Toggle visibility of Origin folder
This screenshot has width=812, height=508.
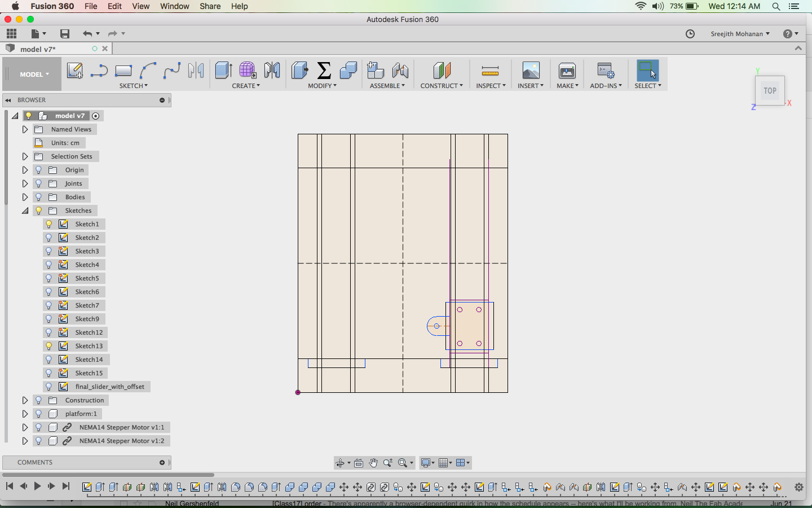39,170
